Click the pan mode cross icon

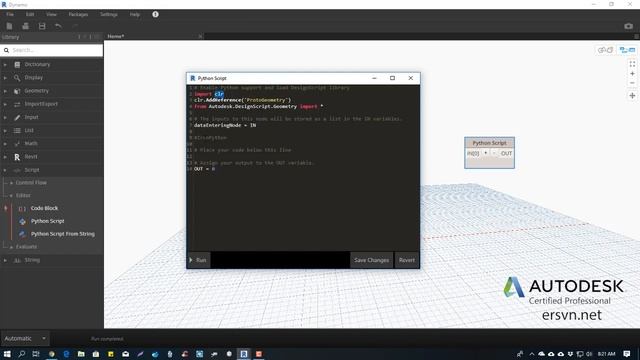[632, 96]
